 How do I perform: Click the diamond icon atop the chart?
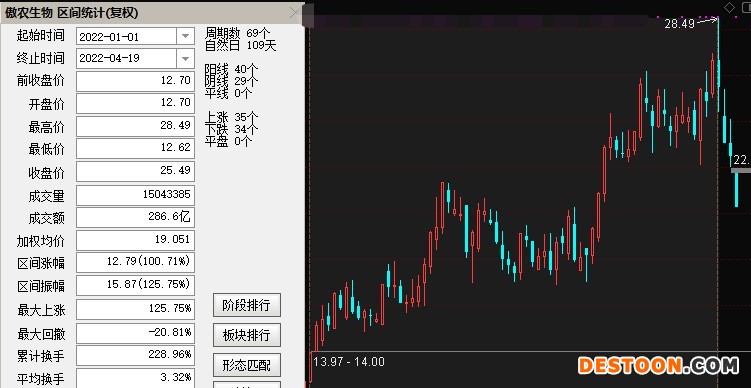[x=729, y=7]
